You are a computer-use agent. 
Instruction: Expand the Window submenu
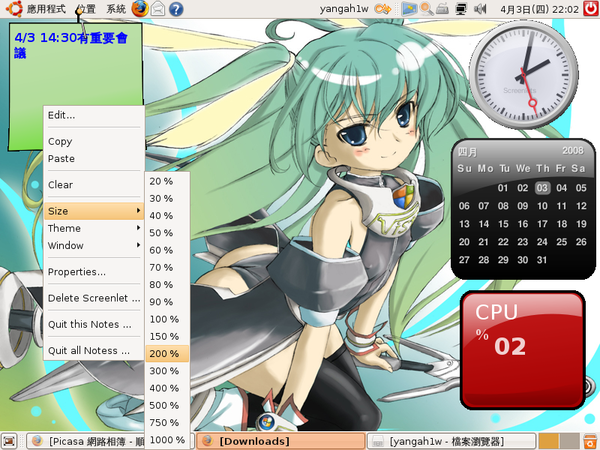94,245
